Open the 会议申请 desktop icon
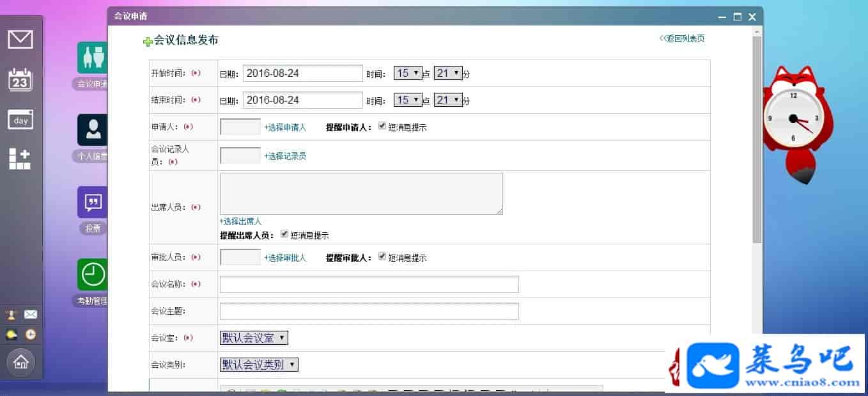The height and width of the screenshot is (396, 868). [93, 58]
